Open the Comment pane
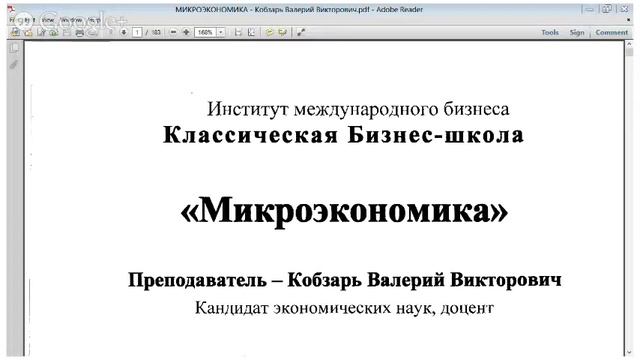This screenshot has width=640, height=360. coord(611,32)
